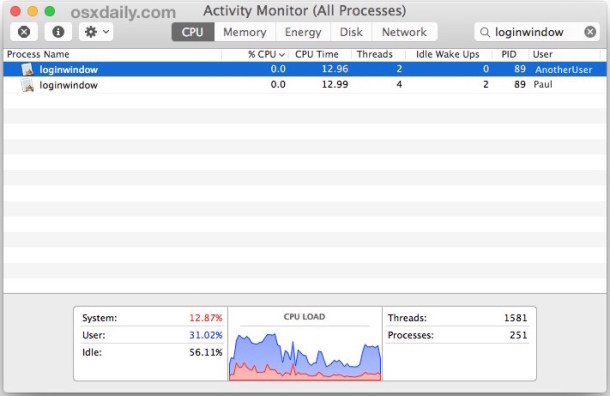This screenshot has height=396, width=610.
Task: Switch to the Memory tab
Action: click(x=245, y=32)
